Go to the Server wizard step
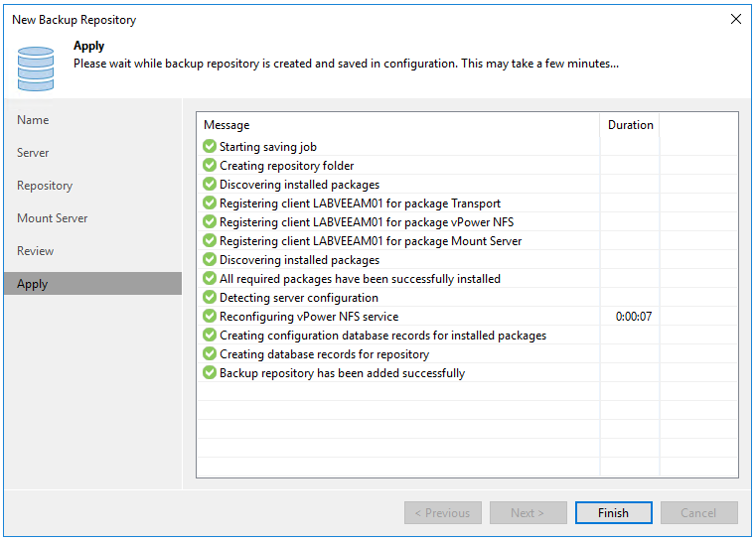The image size is (756, 542). [33, 153]
